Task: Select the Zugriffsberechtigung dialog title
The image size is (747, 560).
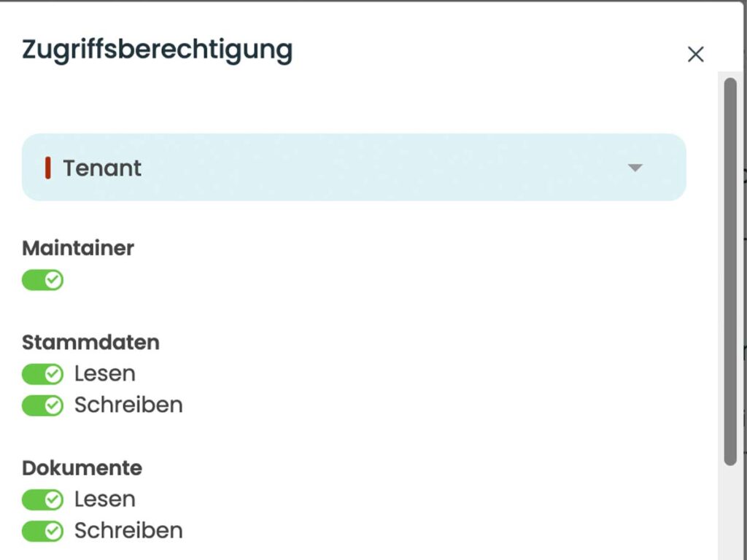Action: point(157,50)
